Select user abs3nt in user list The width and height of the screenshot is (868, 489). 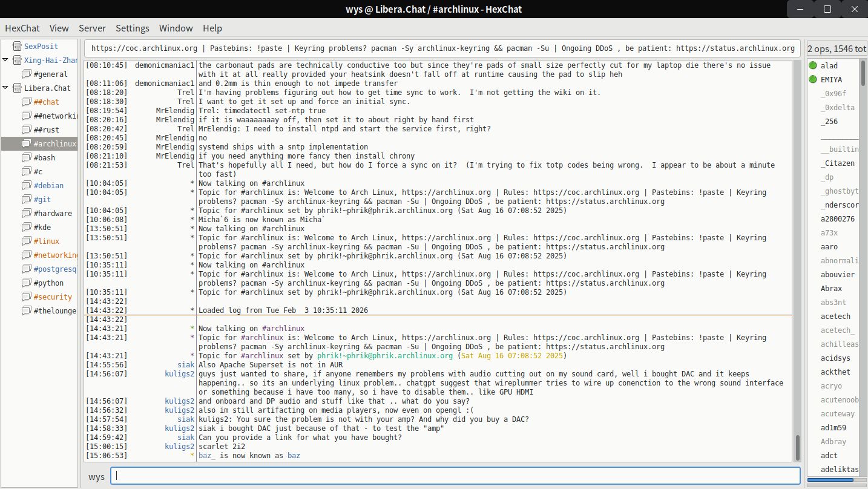(833, 302)
